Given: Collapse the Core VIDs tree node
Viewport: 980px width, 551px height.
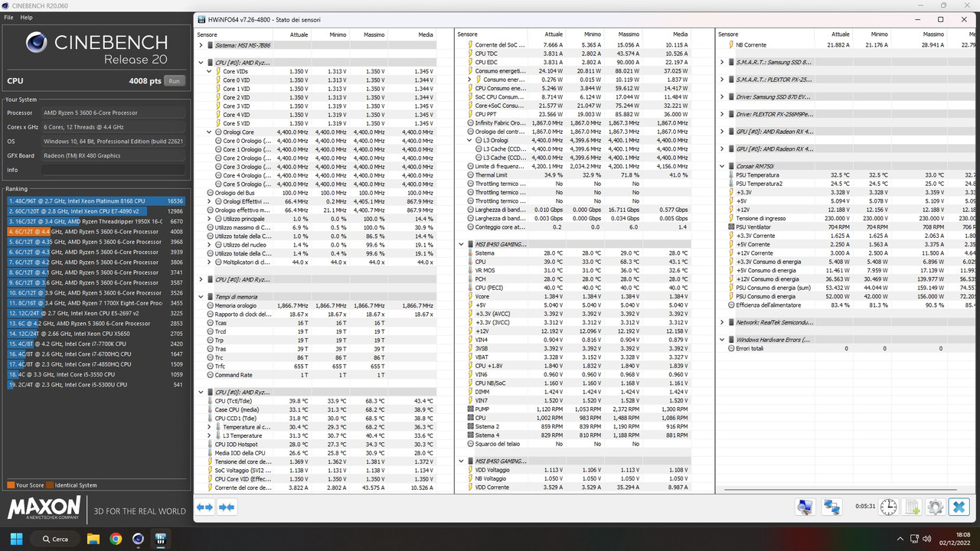Looking at the screenshot, I should (x=209, y=71).
